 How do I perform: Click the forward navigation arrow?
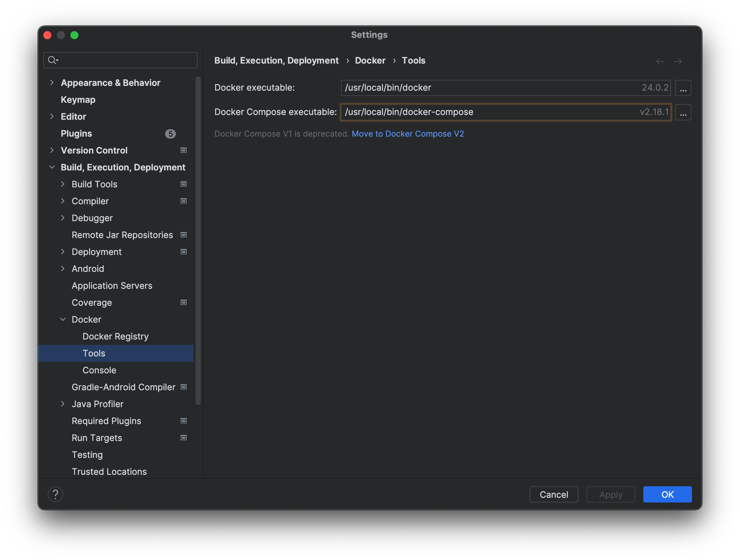677,61
